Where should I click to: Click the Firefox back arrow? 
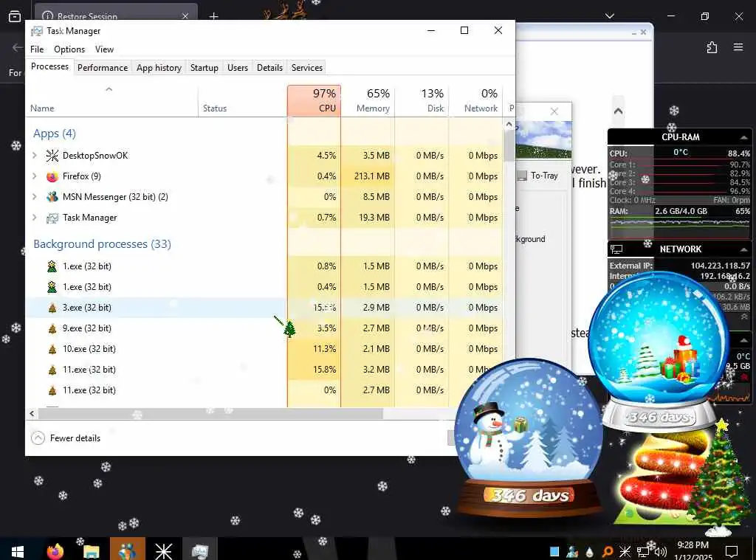(x=18, y=47)
